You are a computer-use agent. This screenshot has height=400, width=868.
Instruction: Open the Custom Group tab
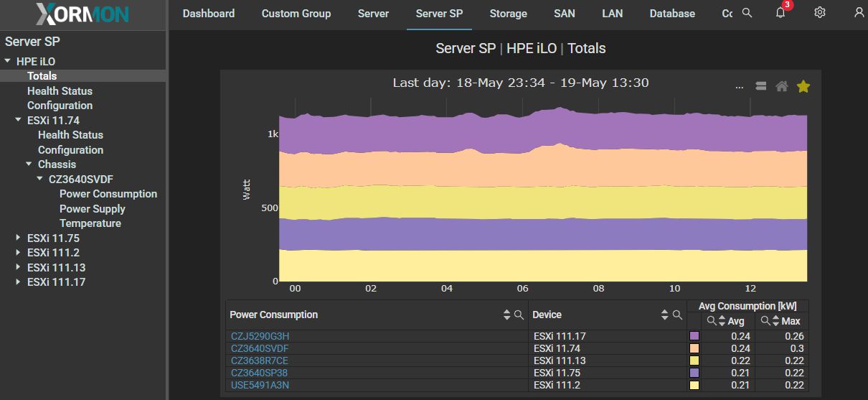click(296, 14)
